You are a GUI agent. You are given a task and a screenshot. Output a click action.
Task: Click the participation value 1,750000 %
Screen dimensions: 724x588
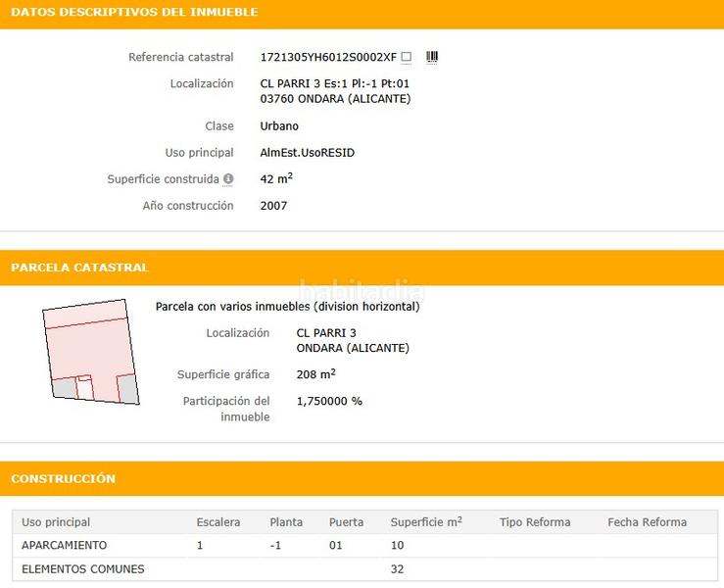[329, 401]
